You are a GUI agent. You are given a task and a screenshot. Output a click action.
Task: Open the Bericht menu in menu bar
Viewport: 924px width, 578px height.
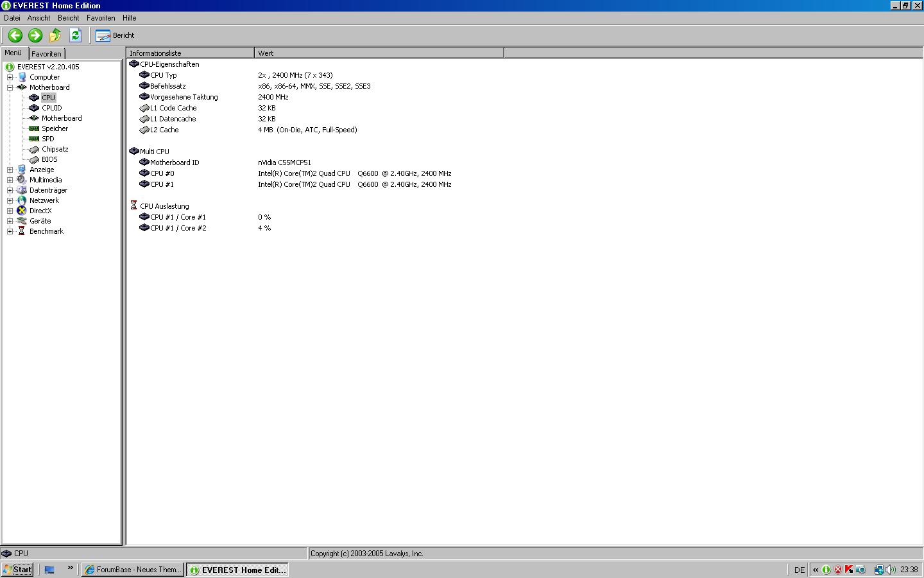pos(69,18)
